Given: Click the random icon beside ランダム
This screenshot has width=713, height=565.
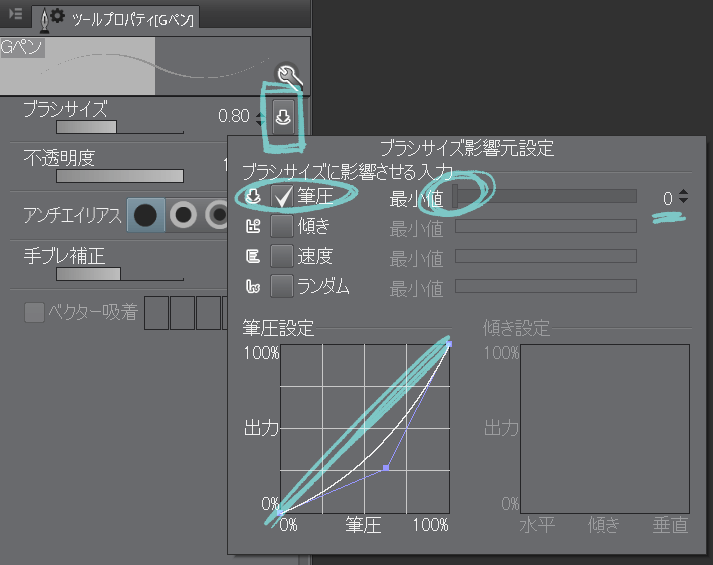Looking at the screenshot, I should [253, 287].
